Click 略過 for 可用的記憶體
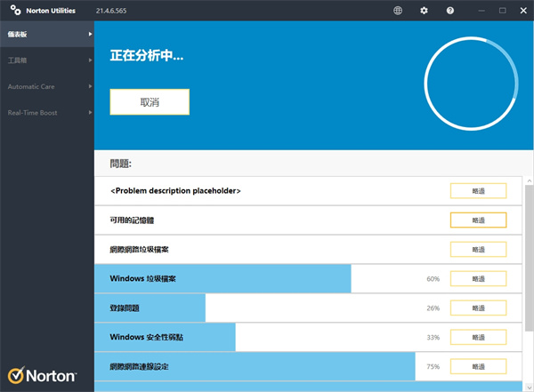Viewport: 534px width, 392px height. [478, 220]
